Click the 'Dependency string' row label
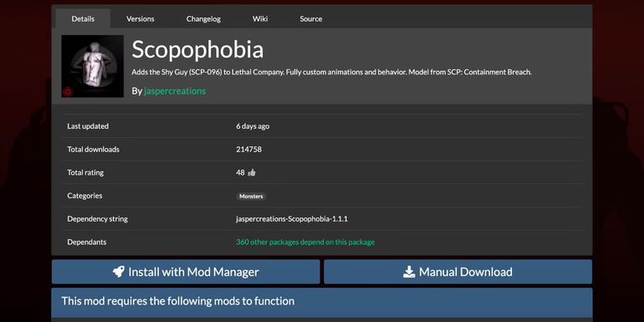 [97, 219]
